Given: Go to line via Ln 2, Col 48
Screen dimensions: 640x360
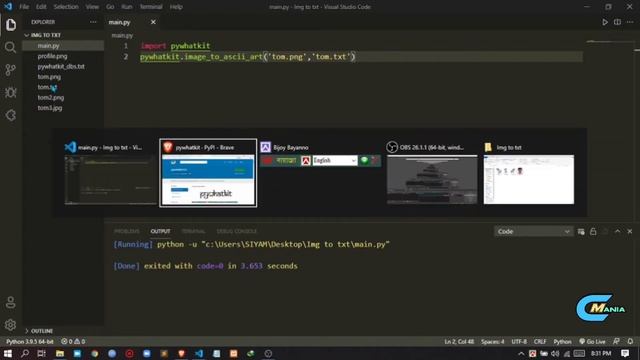Looking at the screenshot, I should tap(459, 342).
